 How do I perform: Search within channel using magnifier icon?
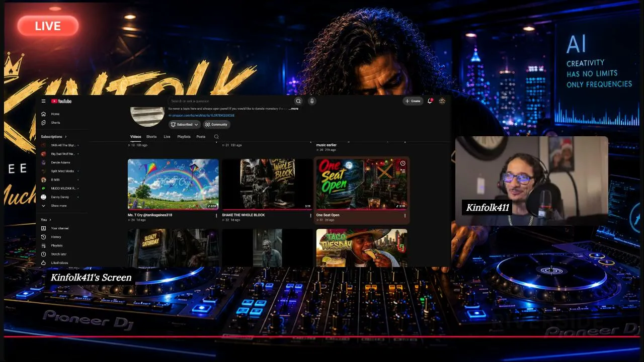pyautogui.click(x=216, y=137)
